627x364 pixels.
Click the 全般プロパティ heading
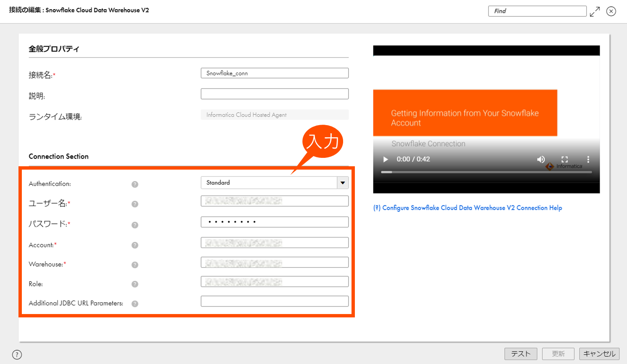(54, 49)
